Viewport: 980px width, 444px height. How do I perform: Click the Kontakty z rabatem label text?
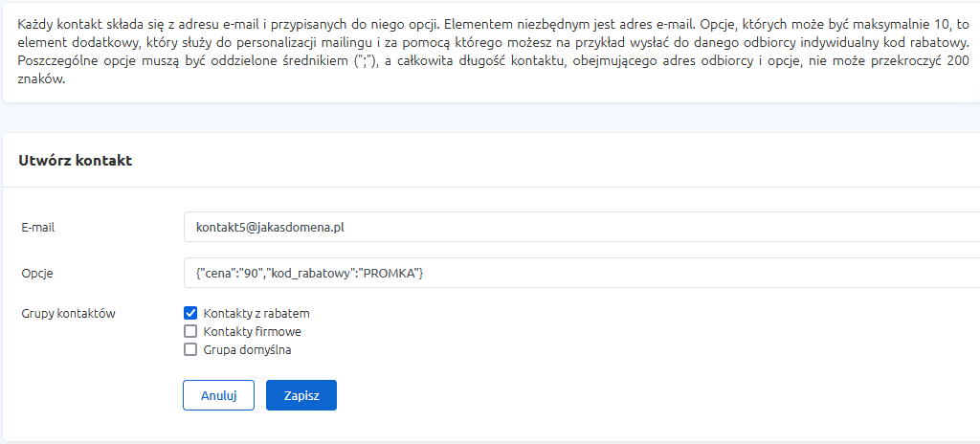[256, 313]
